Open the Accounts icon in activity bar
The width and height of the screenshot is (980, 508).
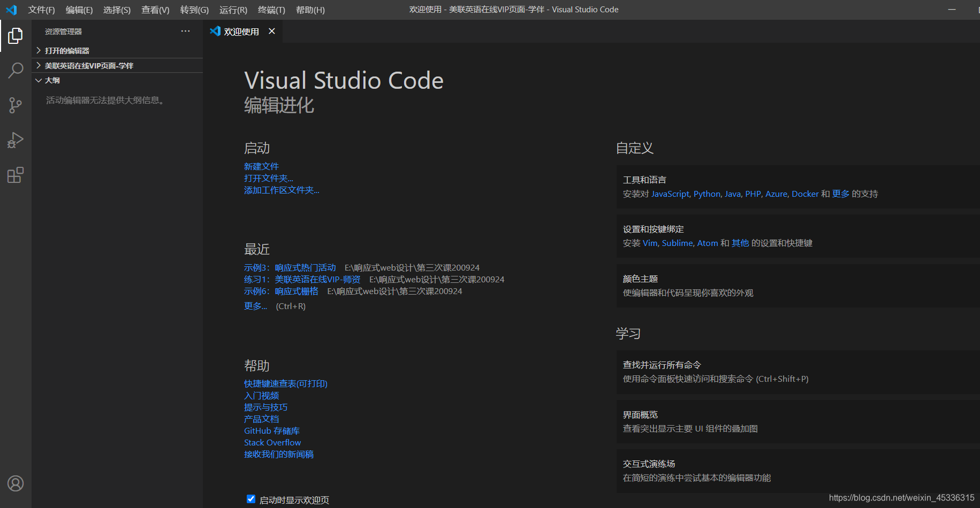pyautogui.click(x=16, y=483)
